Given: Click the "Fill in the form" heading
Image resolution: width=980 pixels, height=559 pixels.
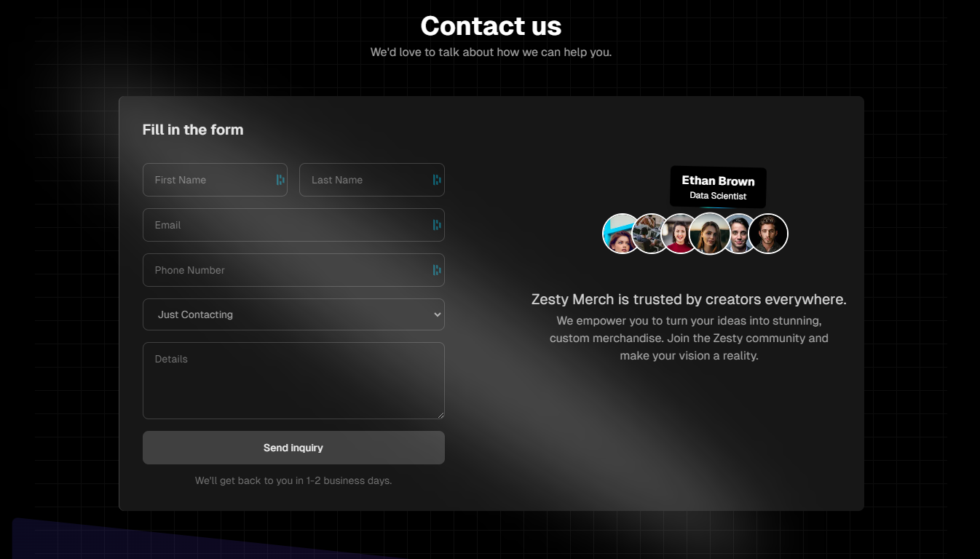Looking at the screenshot, I should click(x=193, y=130).
